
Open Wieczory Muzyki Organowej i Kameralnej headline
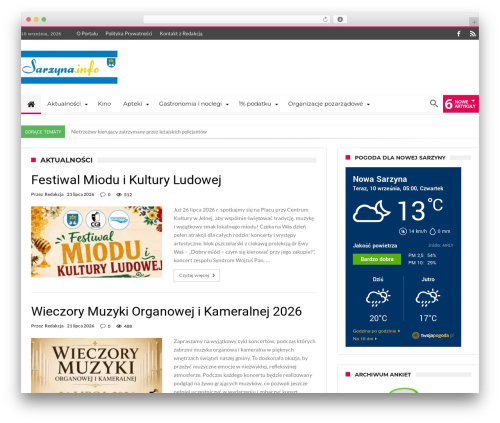(x=166, y=311)
